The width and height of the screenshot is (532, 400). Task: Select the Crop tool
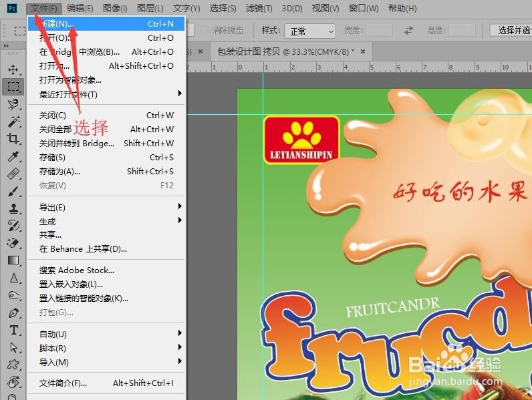click(13, 139)
